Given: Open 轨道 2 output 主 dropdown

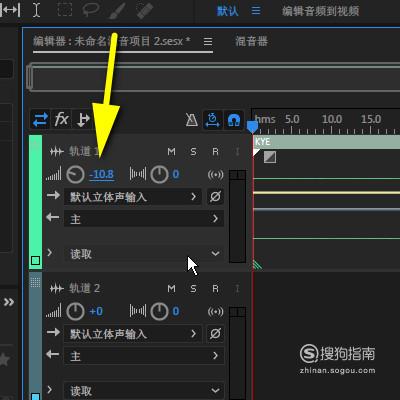Looking at the screenshot, I should 144,356.
